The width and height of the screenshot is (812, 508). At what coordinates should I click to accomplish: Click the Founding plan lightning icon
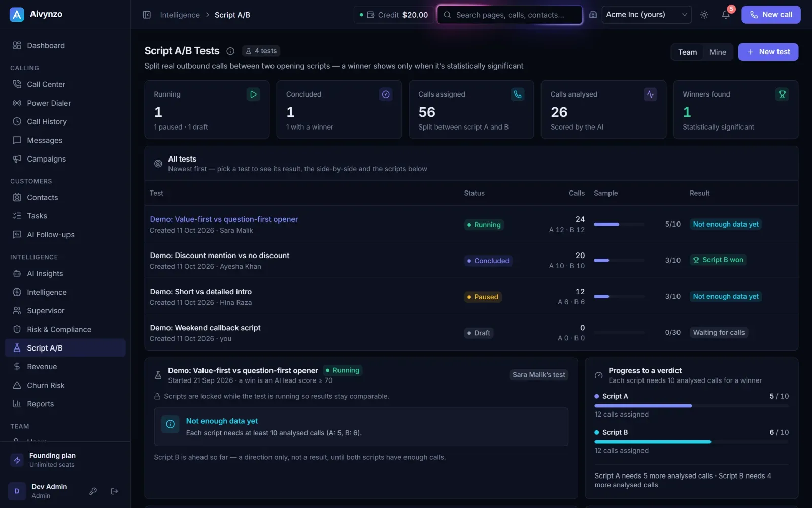pyautogui.click(x=17, y=460)
